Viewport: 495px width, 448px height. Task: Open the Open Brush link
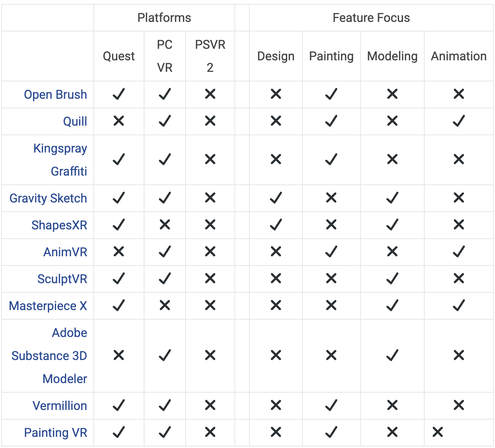coord(55,95)
